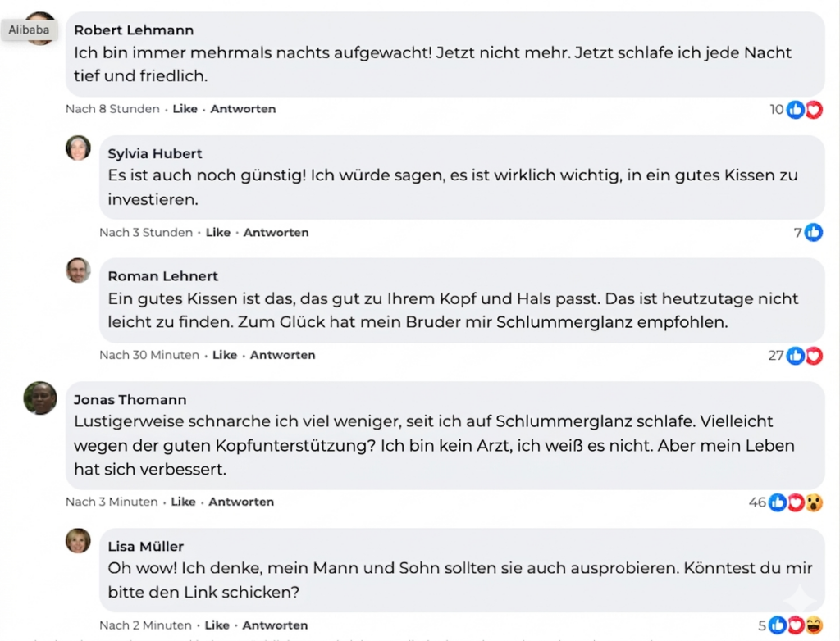840x641 pixels.
Task: Like Robert Lehmann's comment
Action: point(185,109)
